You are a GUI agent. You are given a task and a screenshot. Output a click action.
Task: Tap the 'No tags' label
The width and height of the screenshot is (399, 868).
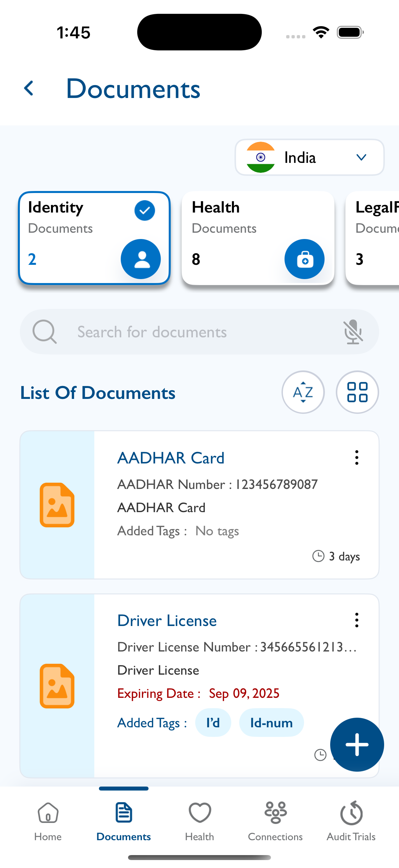[217, 531]
